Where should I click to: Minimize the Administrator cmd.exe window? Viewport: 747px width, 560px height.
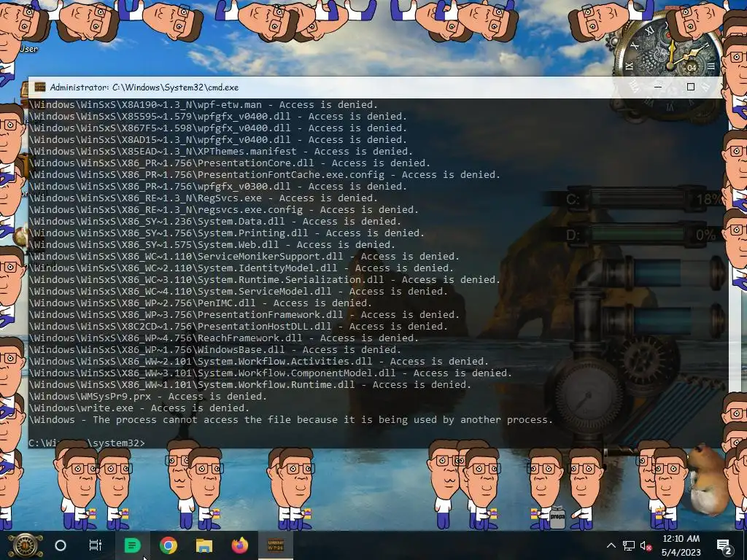[x=658, y=87]
